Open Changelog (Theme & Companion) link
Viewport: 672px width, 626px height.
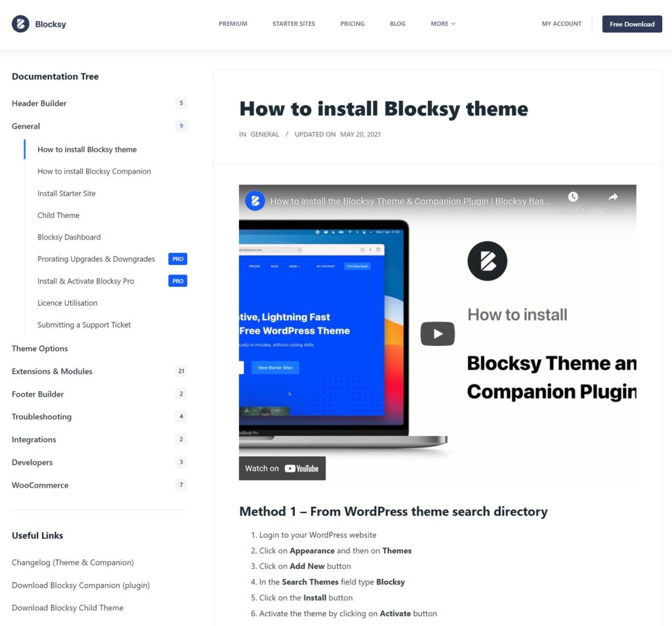73,562
